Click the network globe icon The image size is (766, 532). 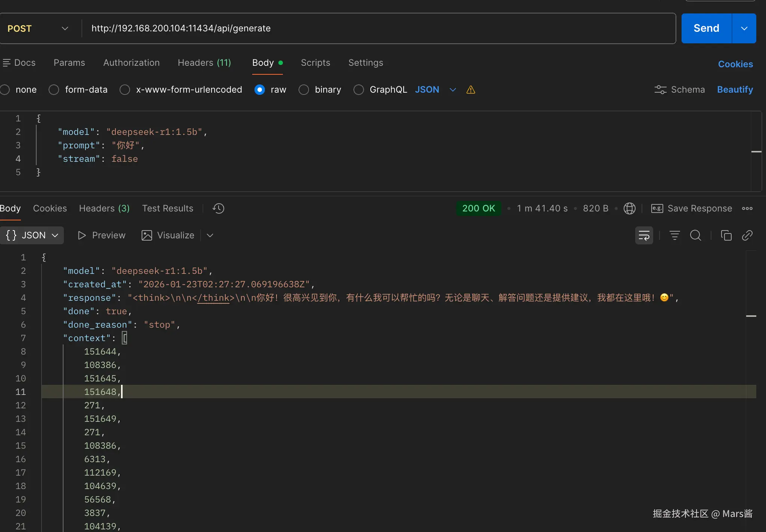point(629,208)
